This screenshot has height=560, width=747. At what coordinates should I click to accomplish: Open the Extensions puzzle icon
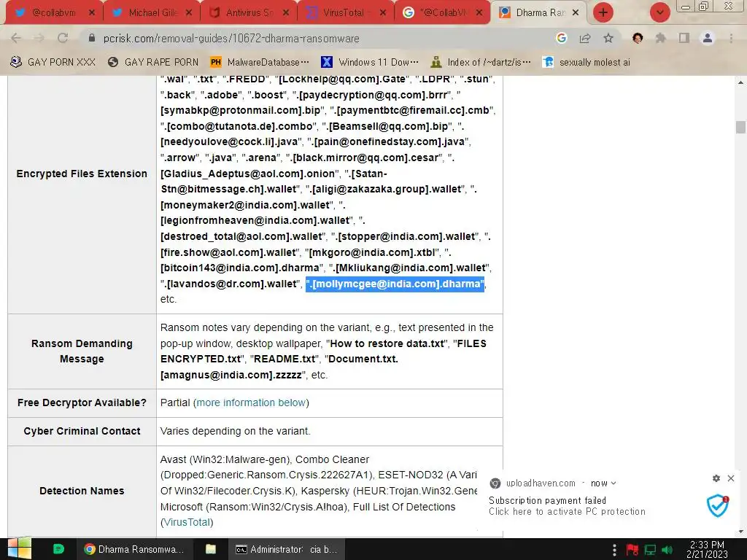[x=660, y=38]
